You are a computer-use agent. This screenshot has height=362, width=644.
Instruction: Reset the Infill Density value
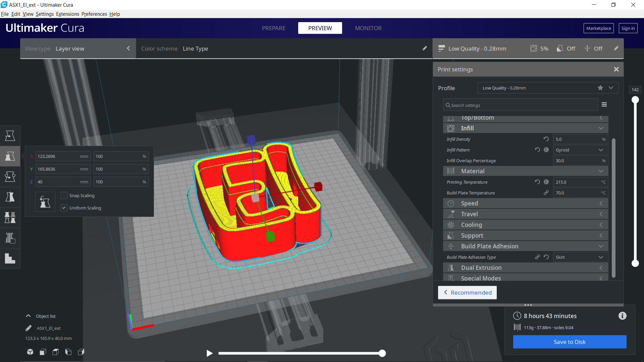(x=546, y=139)
